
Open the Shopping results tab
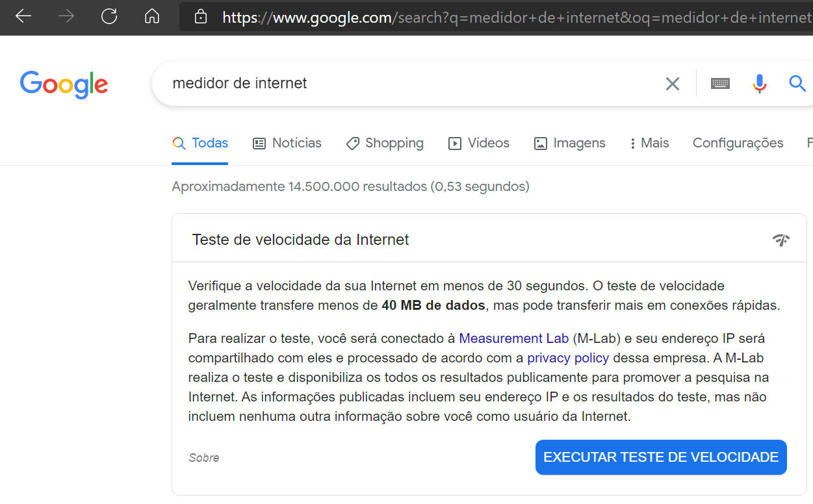coord(385,144)
